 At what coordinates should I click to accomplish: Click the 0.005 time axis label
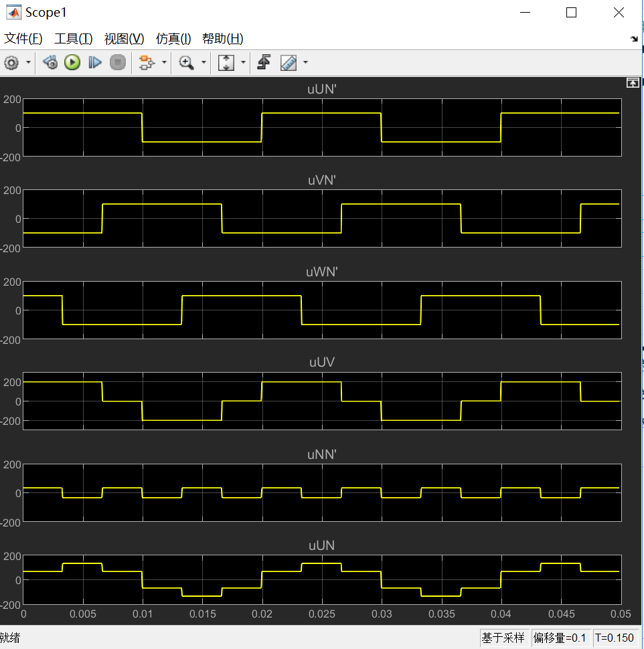point(83,614)
